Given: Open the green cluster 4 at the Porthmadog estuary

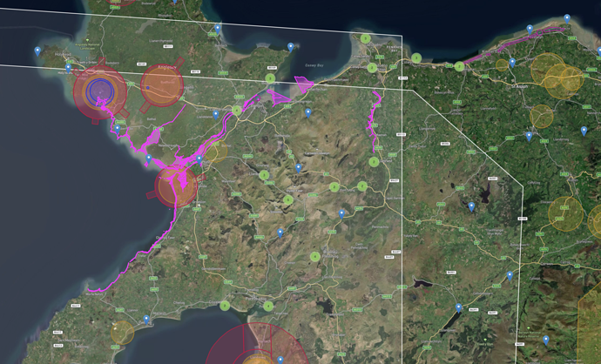Looking at the screenshot, I should click(268, 307).
